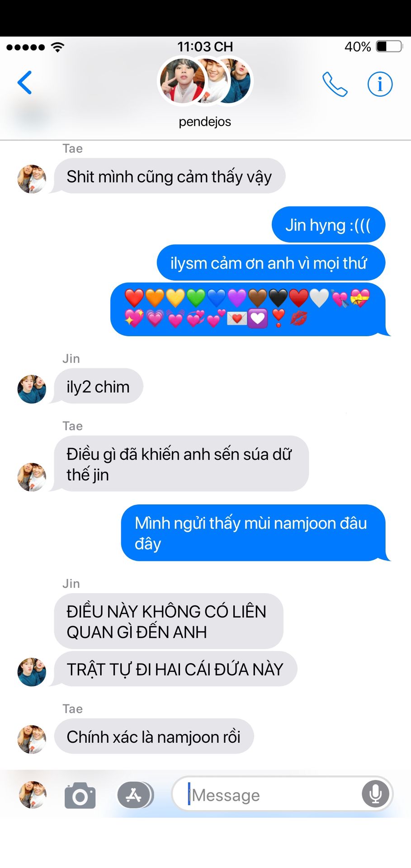Tap the 'ilysm cảm ơn anh' message
The height and width of the screenshot is (868, 411).
[271, 263]
